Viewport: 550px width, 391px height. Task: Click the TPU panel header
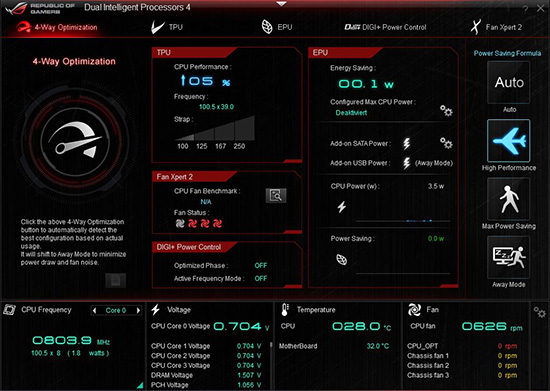point(195,53)
